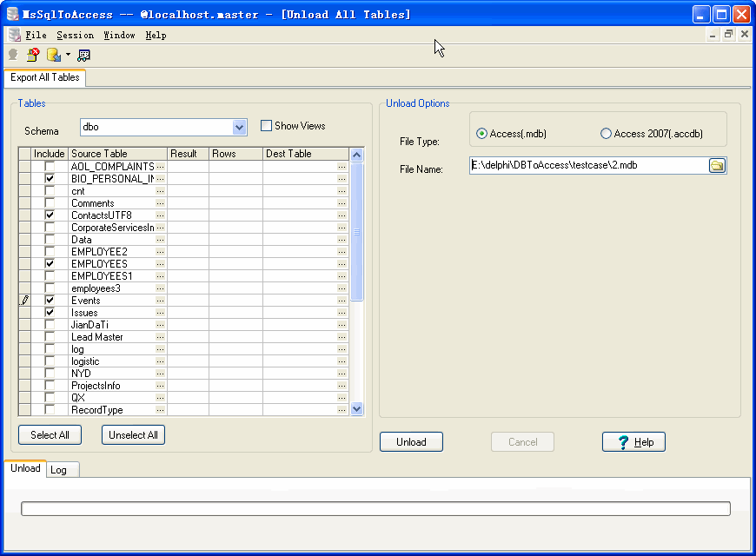The image size is (756, 556).
Task: Select Access 2007(.accdb) file type radio
Action: [606, 134]
